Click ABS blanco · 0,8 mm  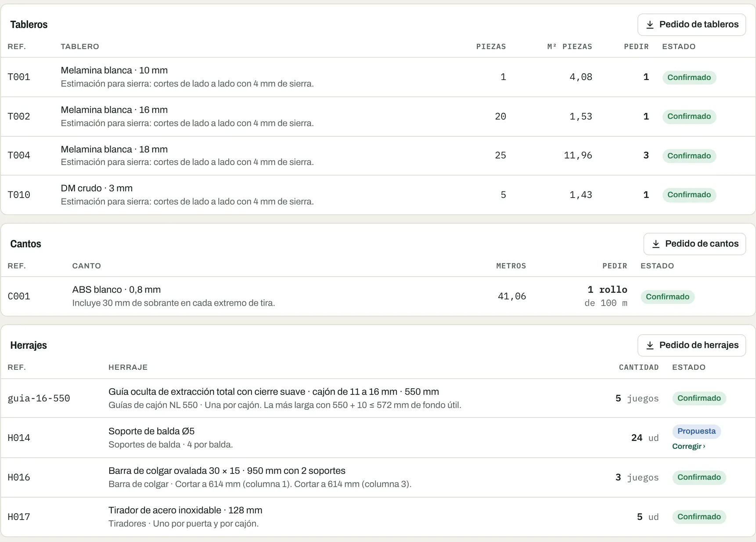click(116, 290)
